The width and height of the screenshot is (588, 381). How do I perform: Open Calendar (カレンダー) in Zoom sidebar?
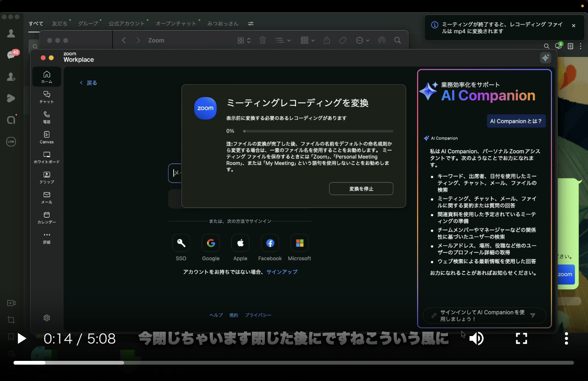tap(47, 218)
